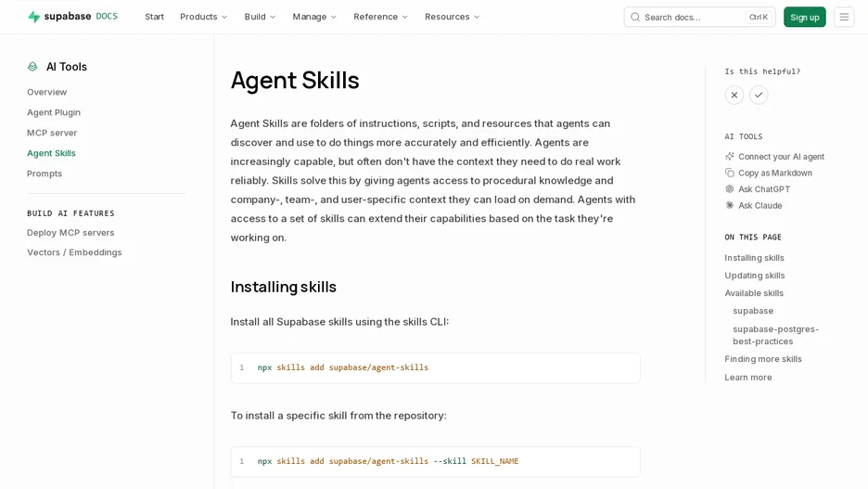Jump to Updating skills section

tap(755, 276)
